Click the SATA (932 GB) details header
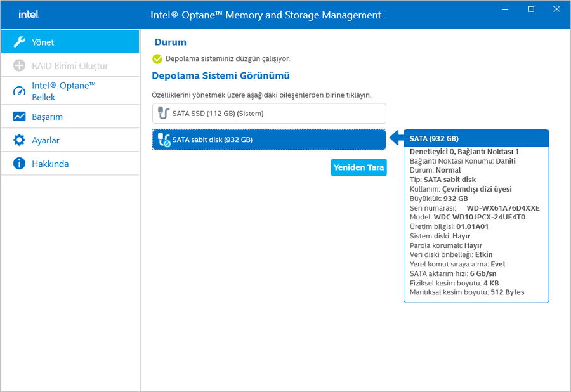This screenshot has height=392, width=571. tap(476, 138)
